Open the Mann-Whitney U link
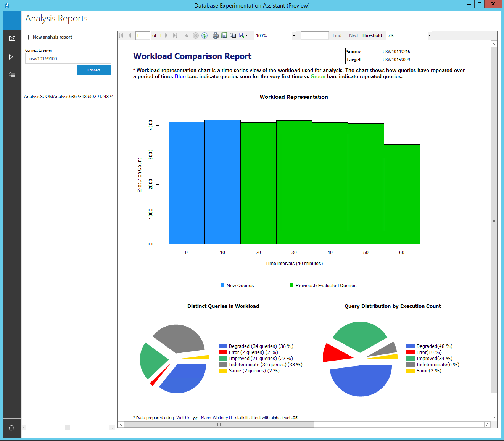The image size is (504, 441). coord(216,418)
